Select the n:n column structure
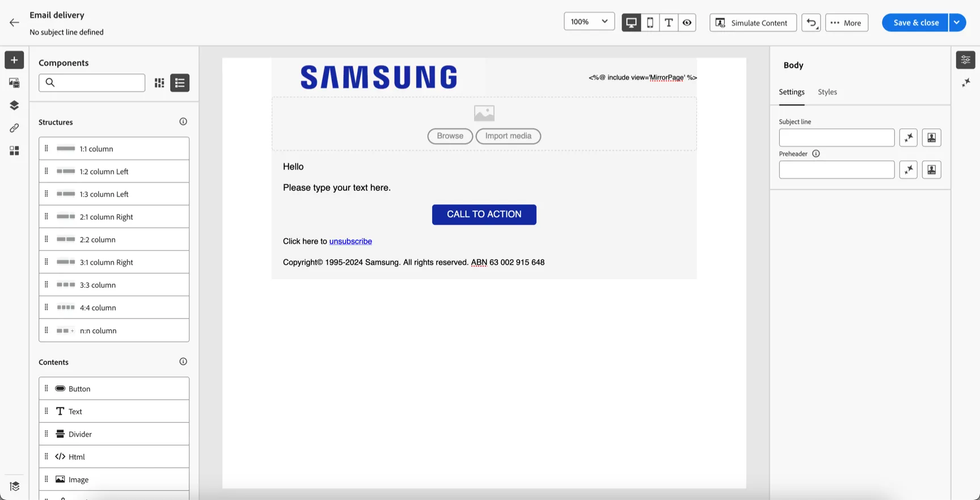980x500 pixels. [114, 330]
